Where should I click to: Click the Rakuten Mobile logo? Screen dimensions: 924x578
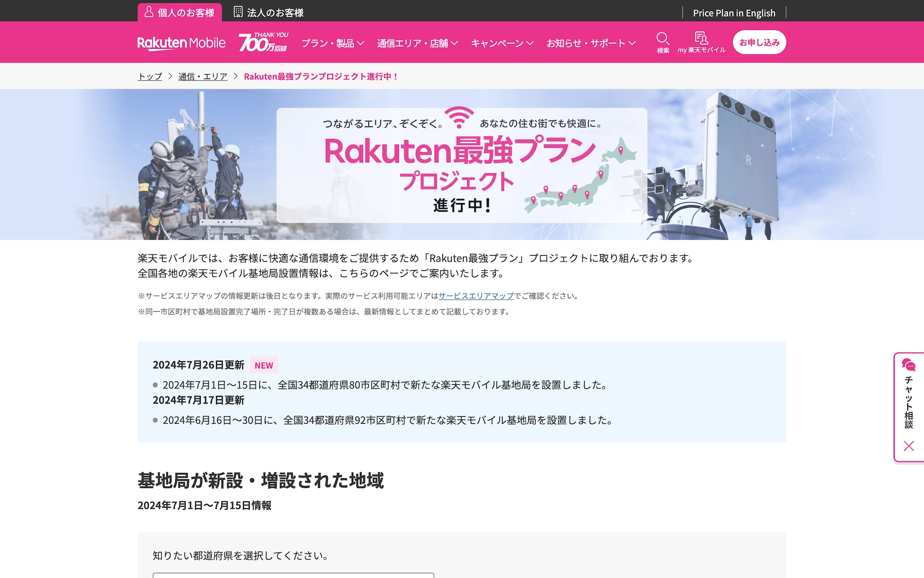tap(181, 43)
